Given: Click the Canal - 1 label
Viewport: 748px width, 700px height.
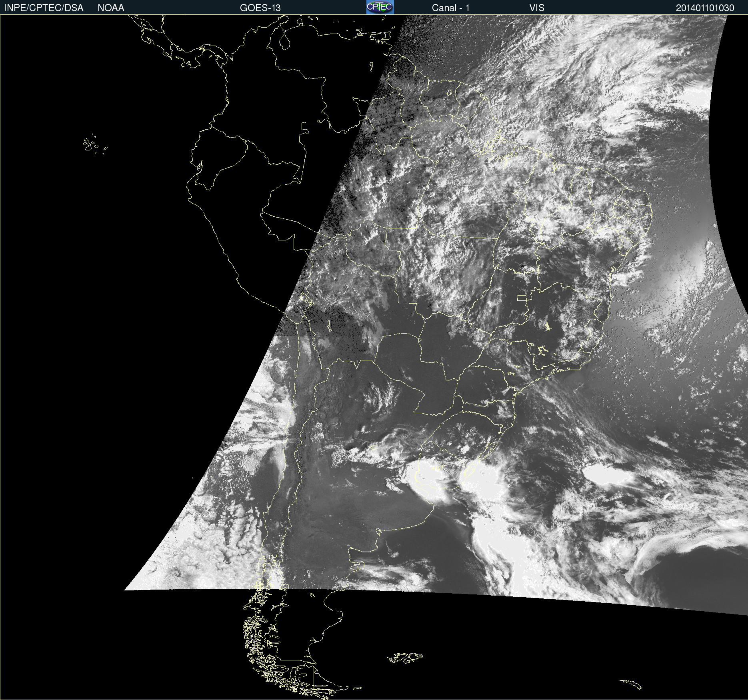Looking at the screenshot, I should (450, 8).
